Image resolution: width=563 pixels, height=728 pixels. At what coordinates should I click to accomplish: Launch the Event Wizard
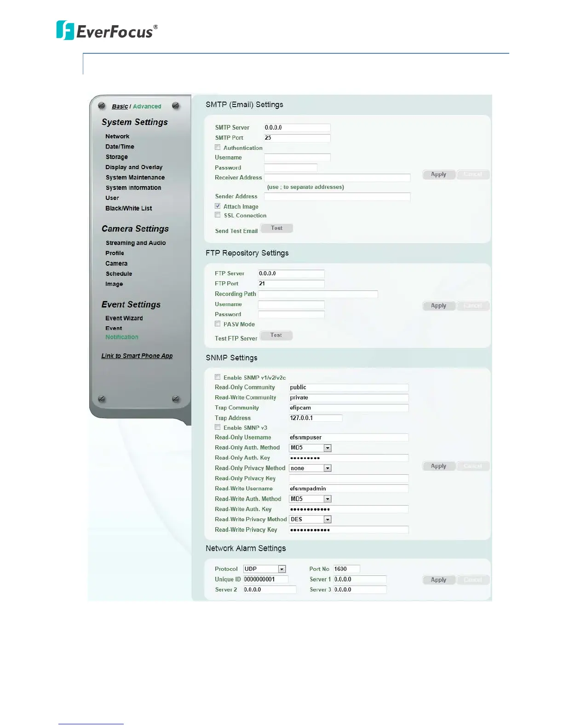[124, 318]
